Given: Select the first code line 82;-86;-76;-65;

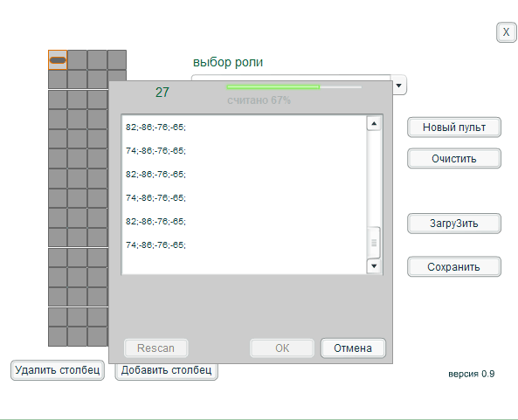Looking at the screenshot, I should click(x=155, y=127).
